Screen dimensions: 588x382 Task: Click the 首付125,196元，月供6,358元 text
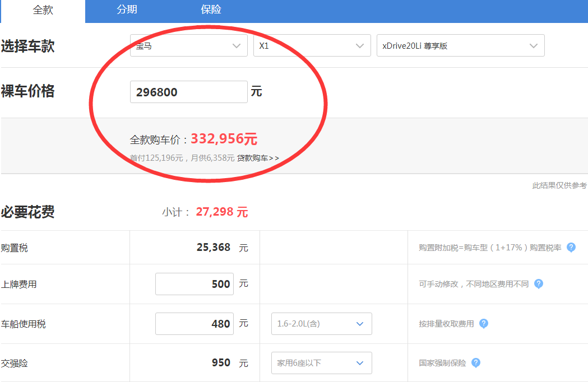point(182,158)
